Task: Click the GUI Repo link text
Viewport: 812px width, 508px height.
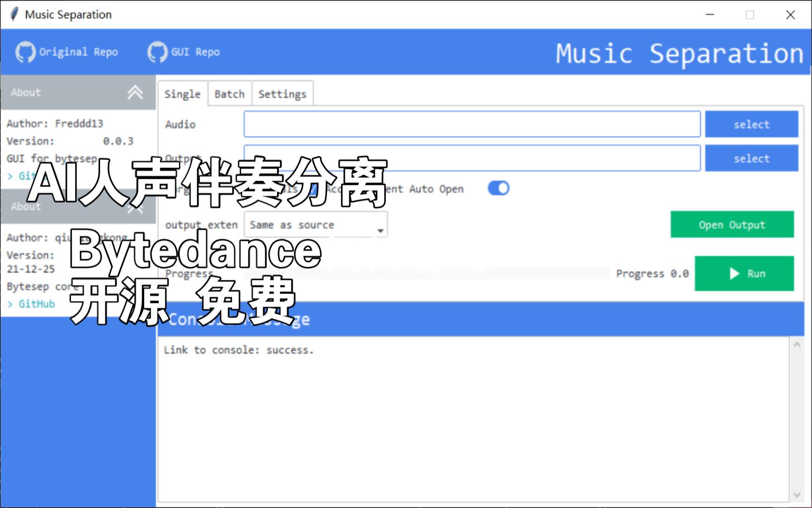Action: 195,52
